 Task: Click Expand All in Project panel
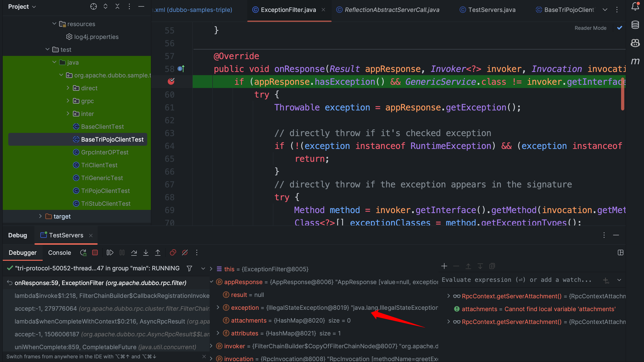click(105, 6)
